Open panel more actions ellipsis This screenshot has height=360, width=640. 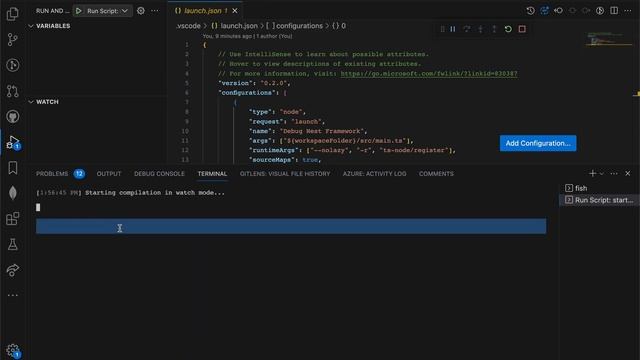[614, 174]
